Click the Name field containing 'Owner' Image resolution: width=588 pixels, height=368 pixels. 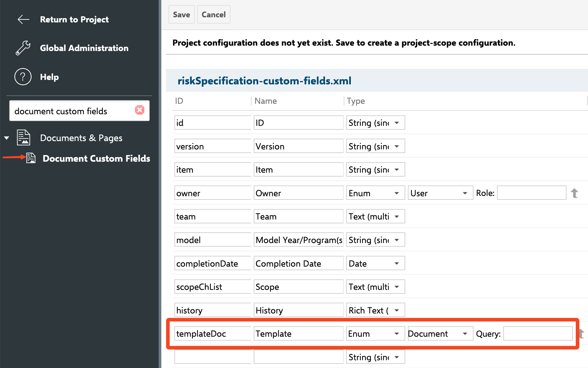pyautogui.click(x=298, y=193)
